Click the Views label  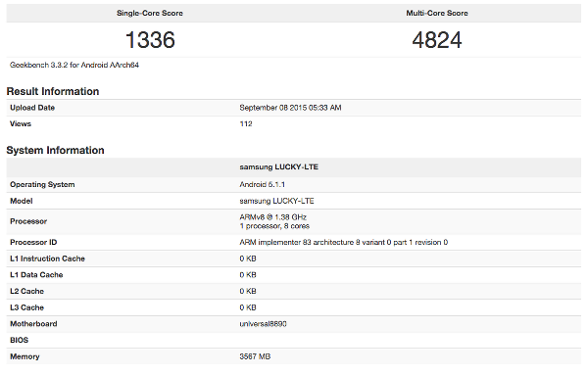pos(21,124)
